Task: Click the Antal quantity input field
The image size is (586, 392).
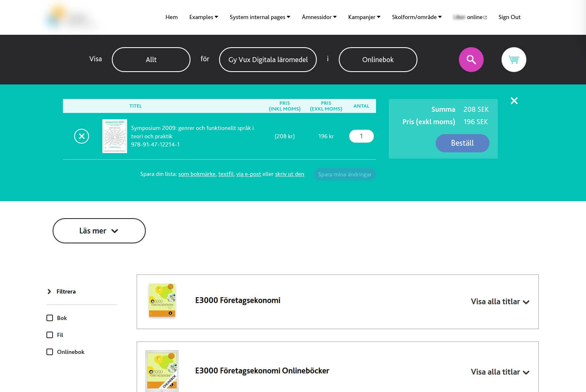Action: coord(361,136)
